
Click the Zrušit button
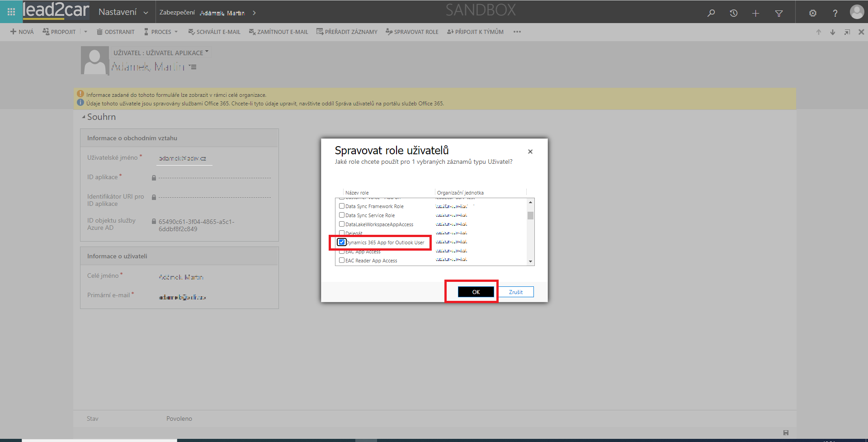(515, 292)
